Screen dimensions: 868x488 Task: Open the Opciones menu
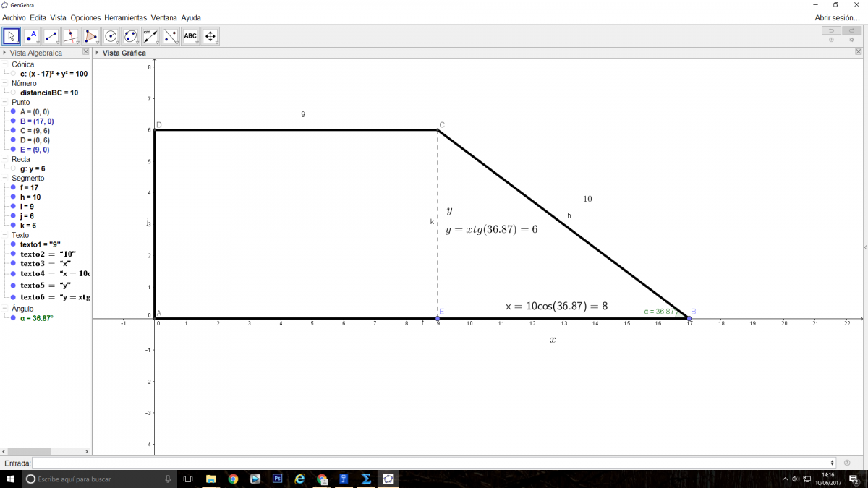tap(85, 17)
